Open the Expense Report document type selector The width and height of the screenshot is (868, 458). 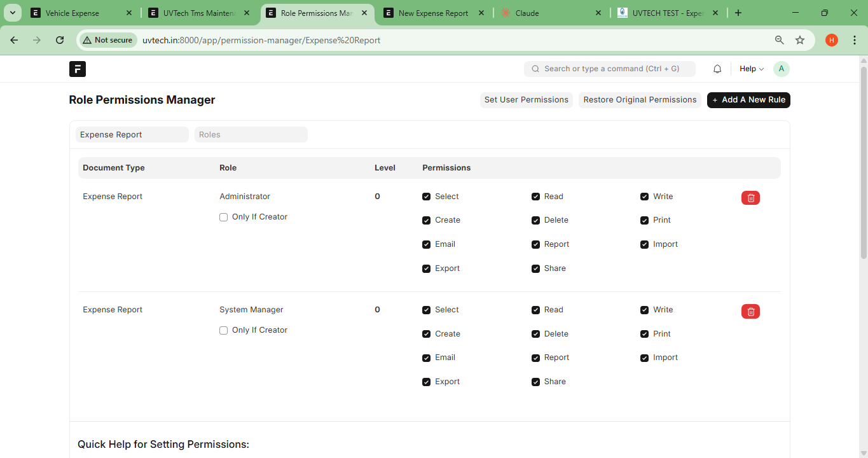click(132, 135)
